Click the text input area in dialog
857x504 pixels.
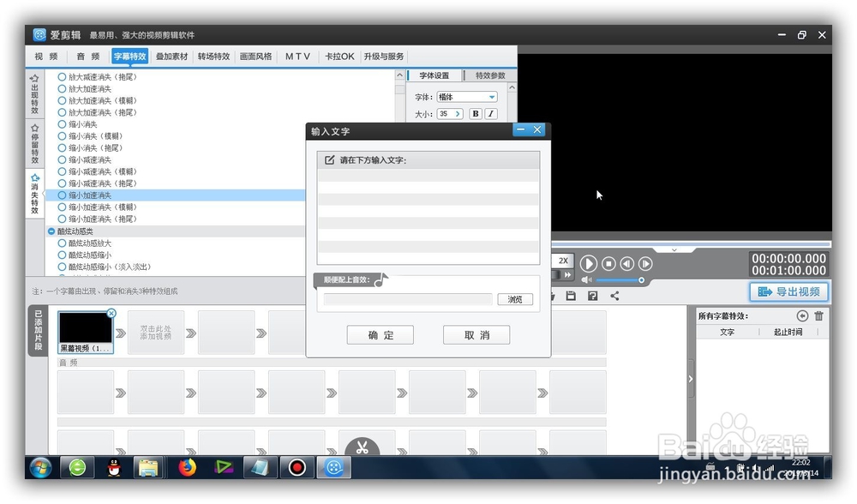point(428,216)
